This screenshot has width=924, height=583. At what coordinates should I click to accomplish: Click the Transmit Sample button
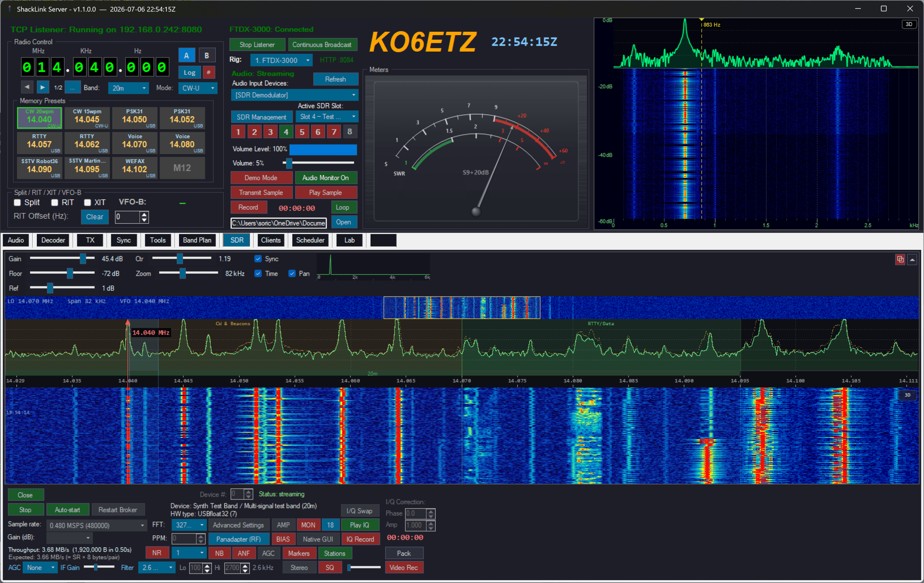(261, 192)
